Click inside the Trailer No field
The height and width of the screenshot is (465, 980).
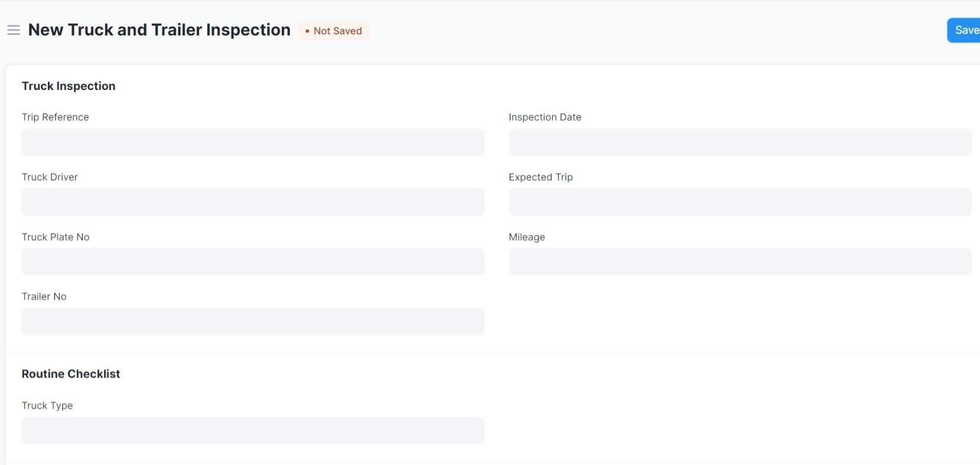tap(253, 322)
